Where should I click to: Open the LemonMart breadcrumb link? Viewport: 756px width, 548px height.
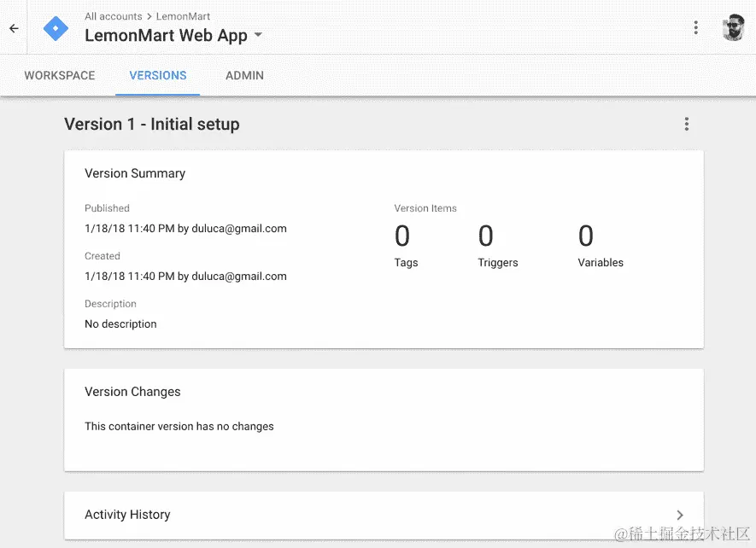click(x=183, y=16)
